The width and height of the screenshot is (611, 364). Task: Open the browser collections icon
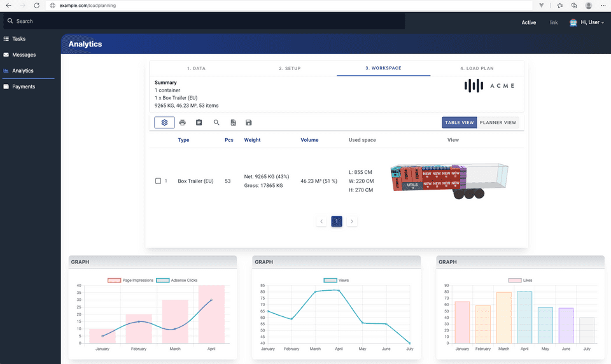(x=574, y=6)
